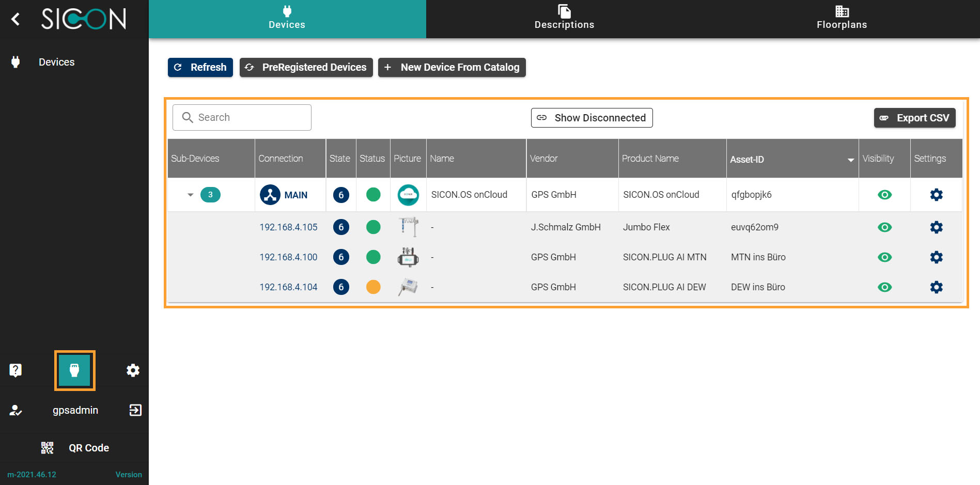
Task: Toggle visibility eye for MTN ins Büro
Action: coord(884,257)
